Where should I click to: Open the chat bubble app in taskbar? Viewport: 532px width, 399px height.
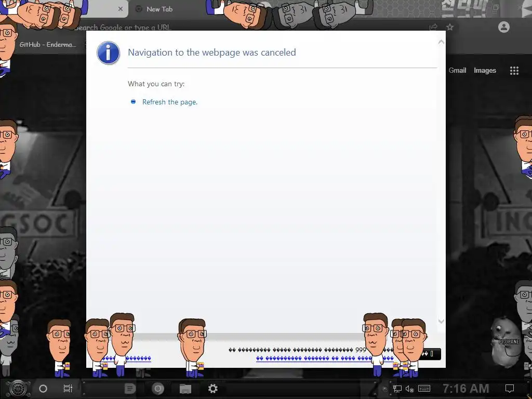pyautogui.click(x=130, y=389)
